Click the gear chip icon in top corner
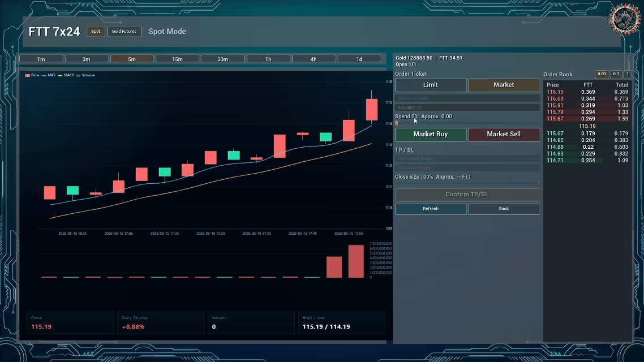Image resolution: width=644 pixels, height=362 pixels. coord(625,19)
